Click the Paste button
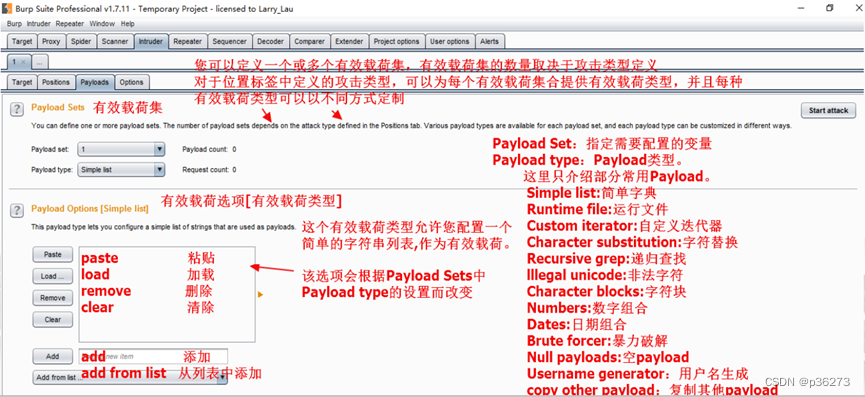The height and width of the screenshot is (397, 865). 53,255
